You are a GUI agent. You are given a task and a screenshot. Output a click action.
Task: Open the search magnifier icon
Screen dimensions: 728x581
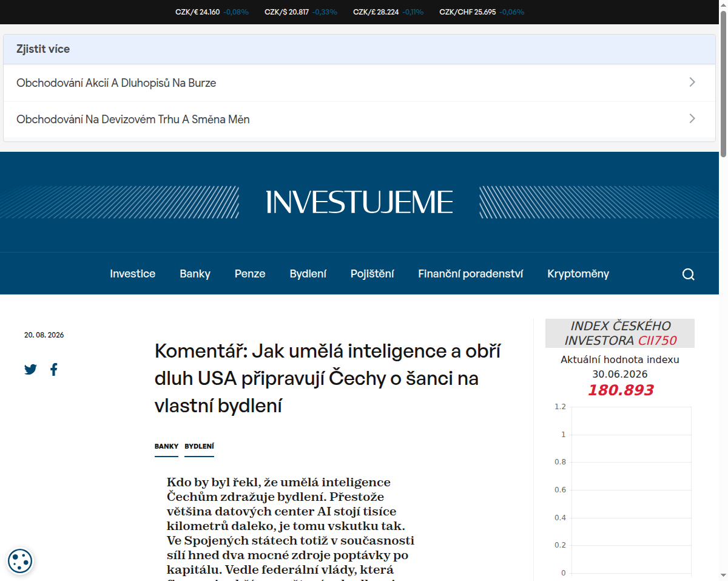pos(688,274)
